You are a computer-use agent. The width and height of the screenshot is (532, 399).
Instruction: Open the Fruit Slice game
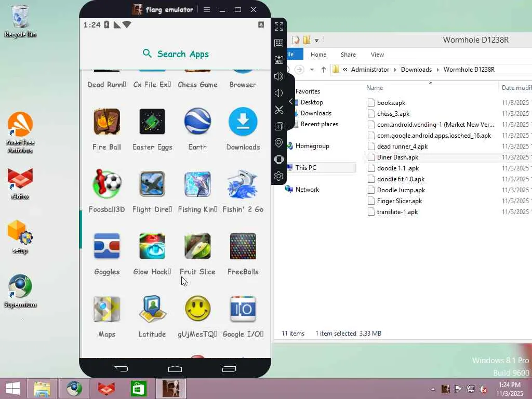click(197, 247)
